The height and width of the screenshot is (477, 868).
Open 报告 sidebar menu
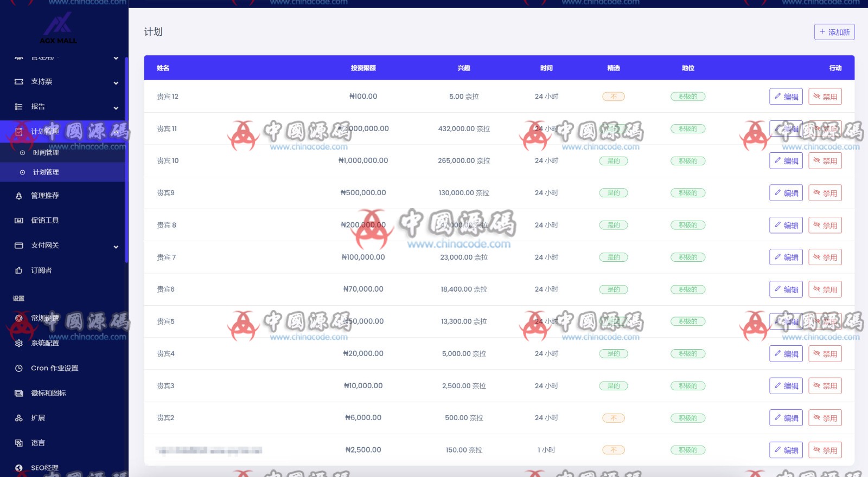click(62, 107)
